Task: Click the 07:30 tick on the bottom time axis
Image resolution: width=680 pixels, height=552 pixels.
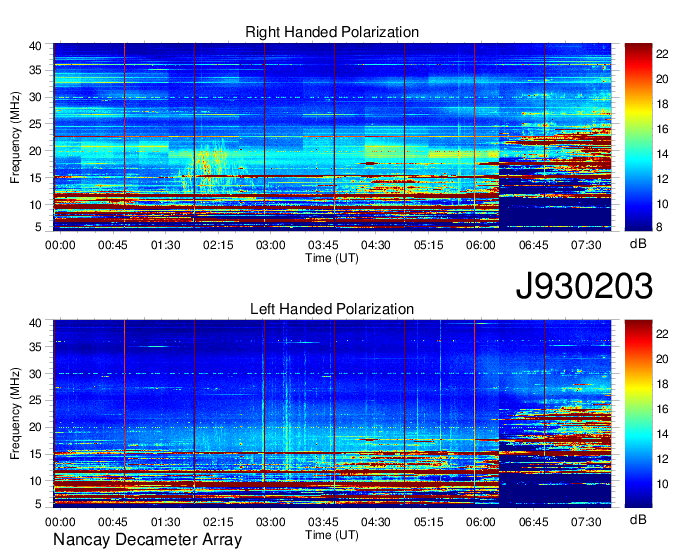Action: [586, 522]
